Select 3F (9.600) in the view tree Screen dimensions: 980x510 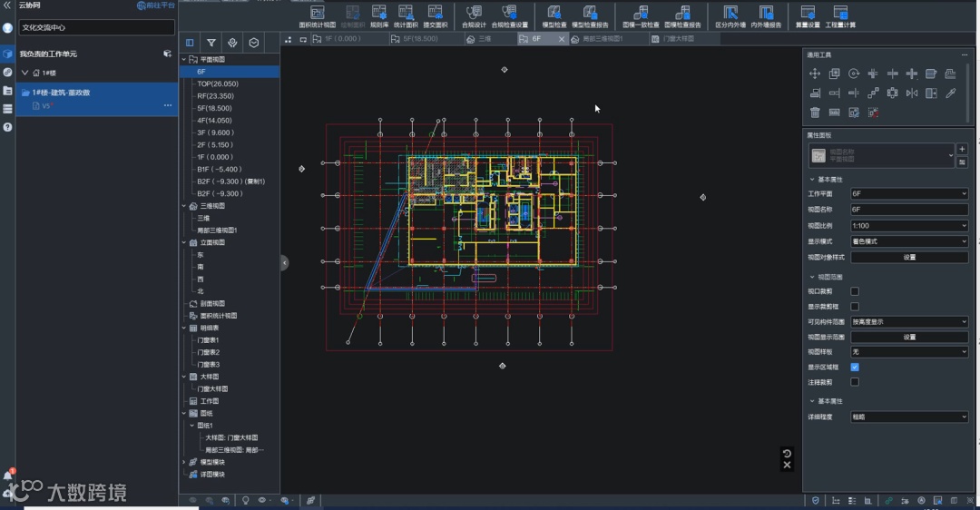tap(214, 132)
